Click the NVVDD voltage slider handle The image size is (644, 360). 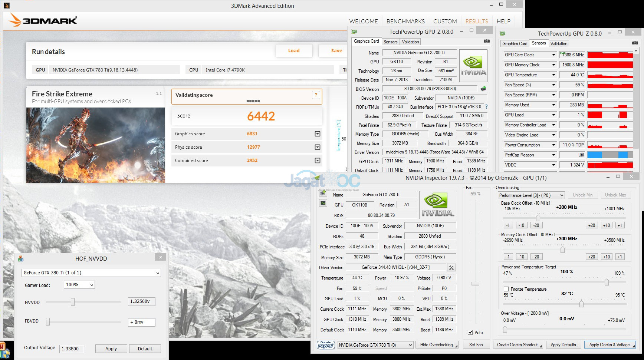pos(73,302)
